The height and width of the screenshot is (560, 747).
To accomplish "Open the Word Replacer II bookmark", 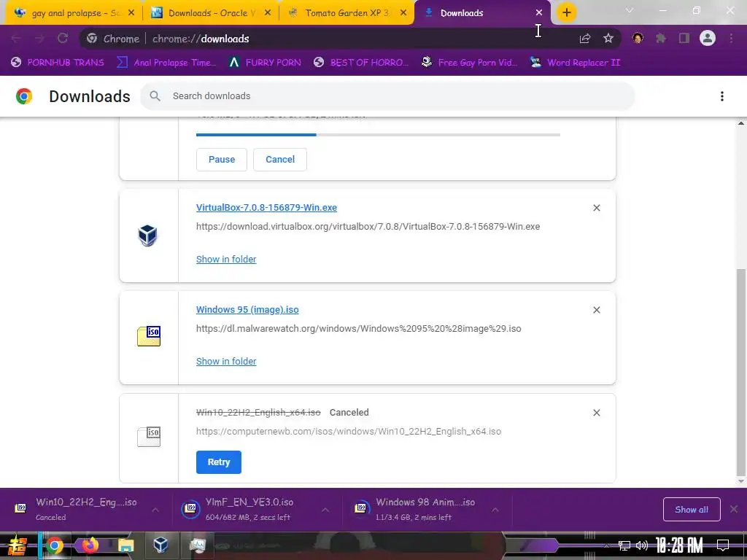I will pos(575,63).
